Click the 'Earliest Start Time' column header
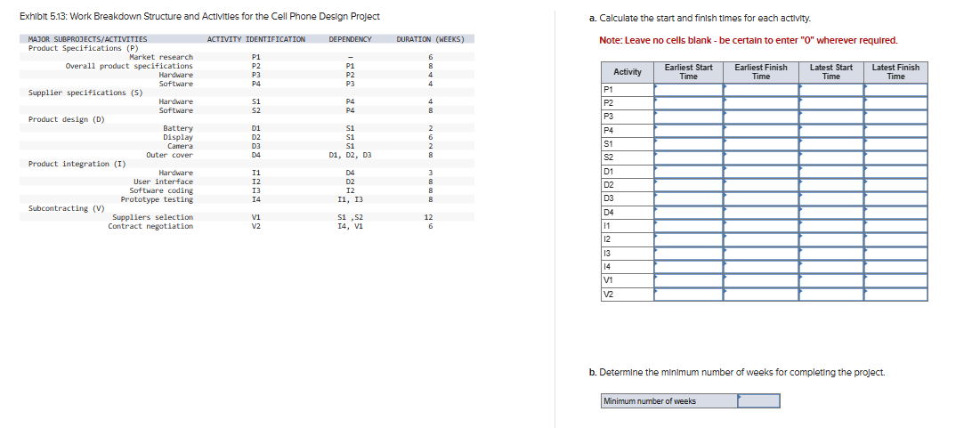Image resolution: width=980 pixels, height=428 pixels. [x=689, y=72]
